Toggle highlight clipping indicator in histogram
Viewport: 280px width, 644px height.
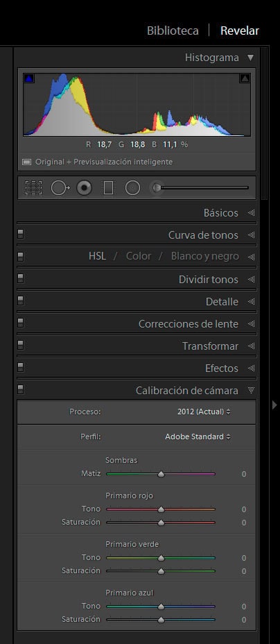[245, 78]
